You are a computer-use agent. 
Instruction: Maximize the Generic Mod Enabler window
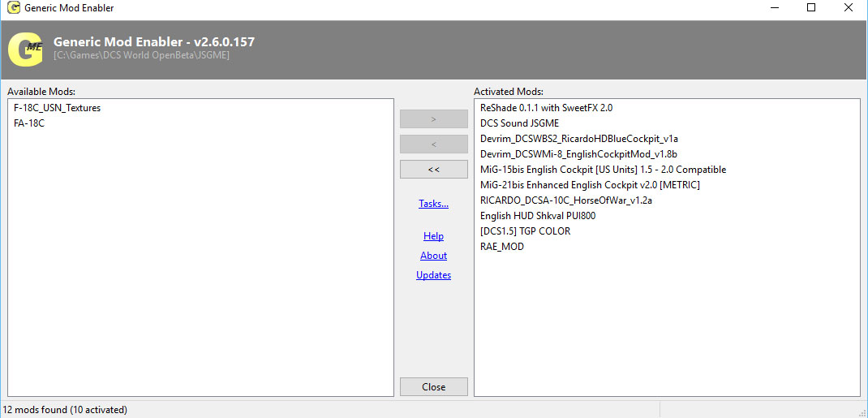point(811,8)
